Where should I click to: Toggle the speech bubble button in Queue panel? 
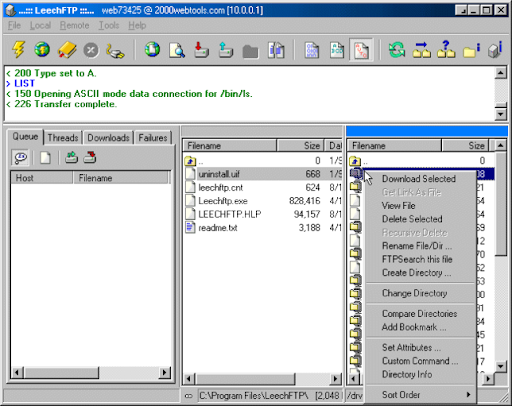pos(21,157)
